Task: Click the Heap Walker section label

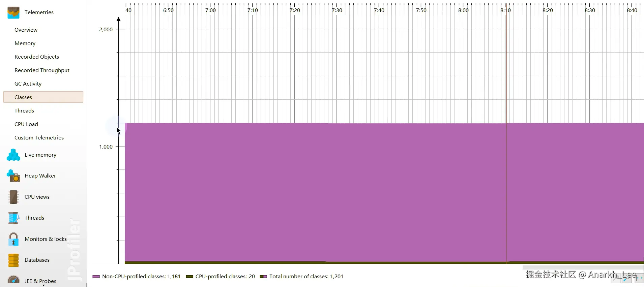Action: pyautogui.click(x=40, y=176)
